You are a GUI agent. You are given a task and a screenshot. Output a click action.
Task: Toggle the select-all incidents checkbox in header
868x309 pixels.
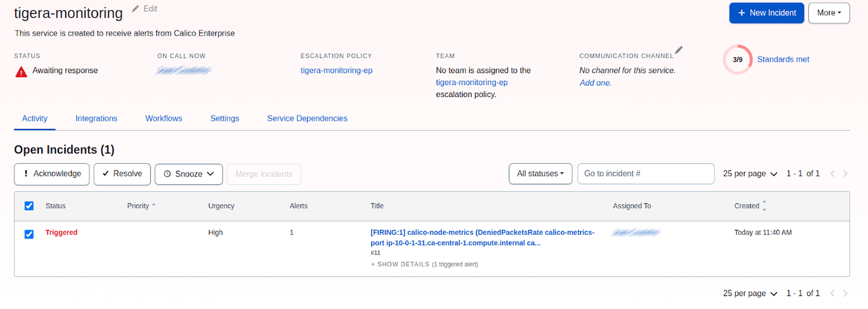pos(29,206)
